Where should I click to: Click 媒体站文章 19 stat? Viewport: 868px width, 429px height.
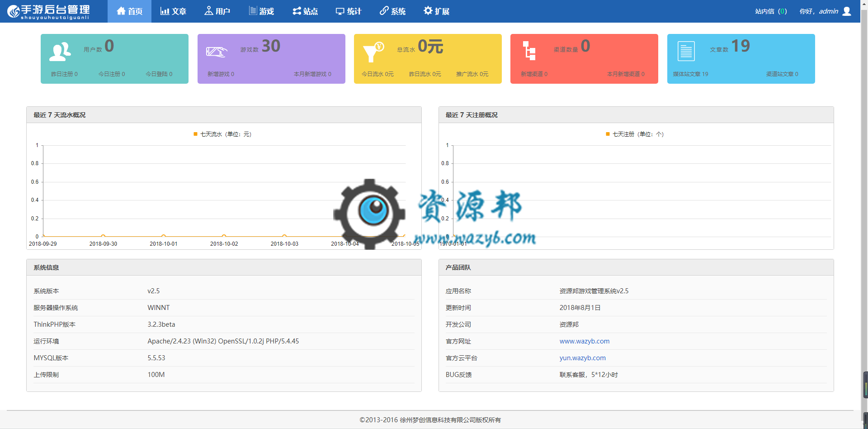[x=690, y=74]
